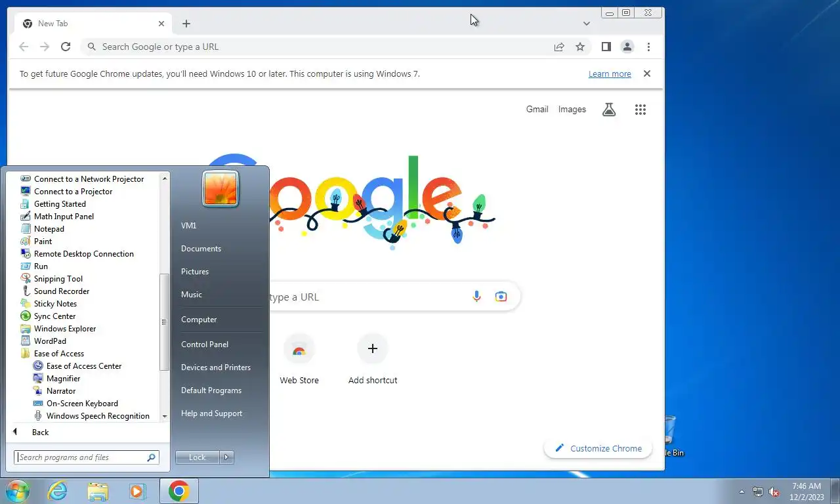Screen dimensions: 840x504
Task: Open Ease of Access Center
Action: [x=83, y=366]
